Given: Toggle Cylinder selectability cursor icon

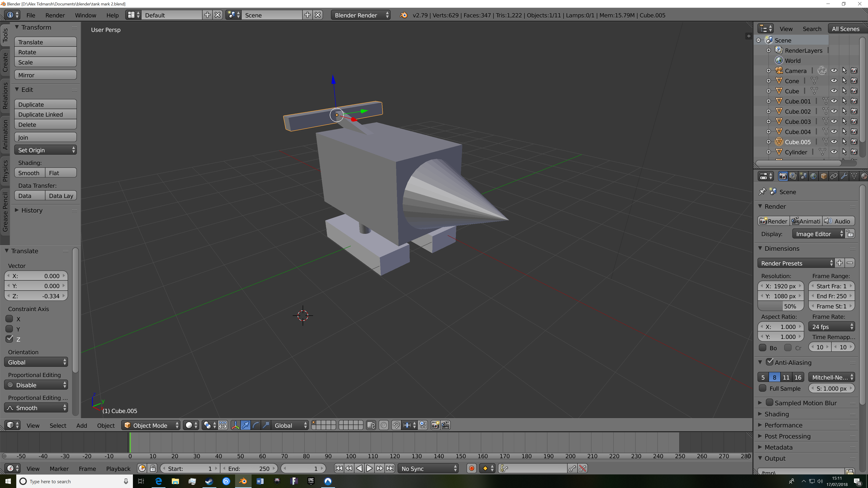Looking at the screenshot, I should (x=844, y=152).
